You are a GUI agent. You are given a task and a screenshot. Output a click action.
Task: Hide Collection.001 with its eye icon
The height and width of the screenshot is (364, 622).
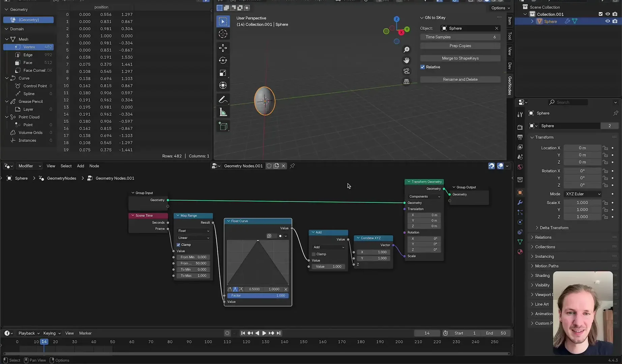608,14
